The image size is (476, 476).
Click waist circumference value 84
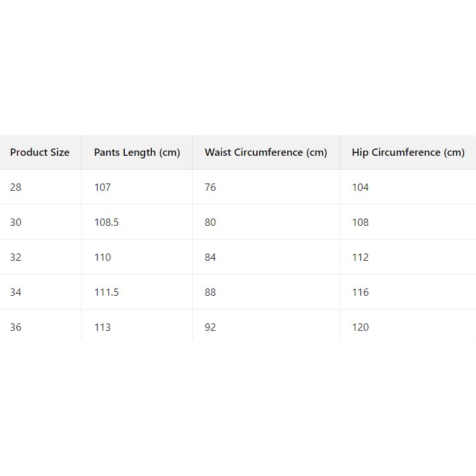(210, 257)
